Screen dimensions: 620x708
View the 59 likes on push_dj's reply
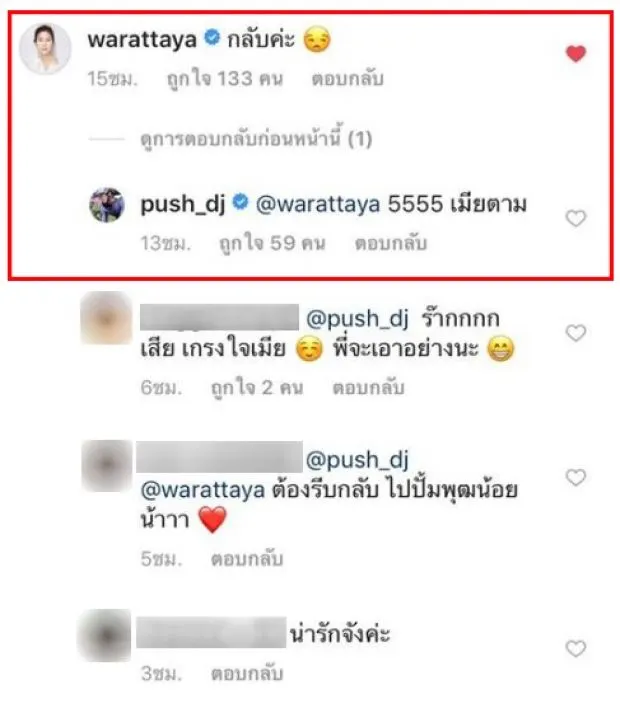272,243
